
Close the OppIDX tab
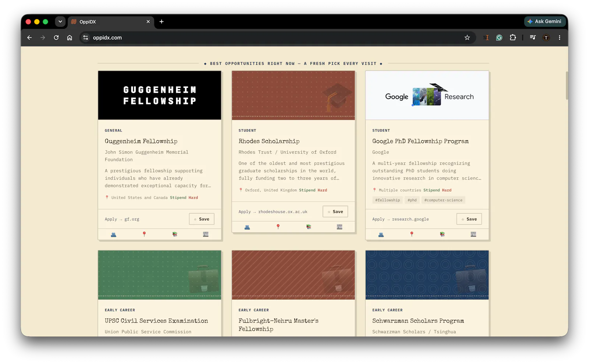pos(148,22)
